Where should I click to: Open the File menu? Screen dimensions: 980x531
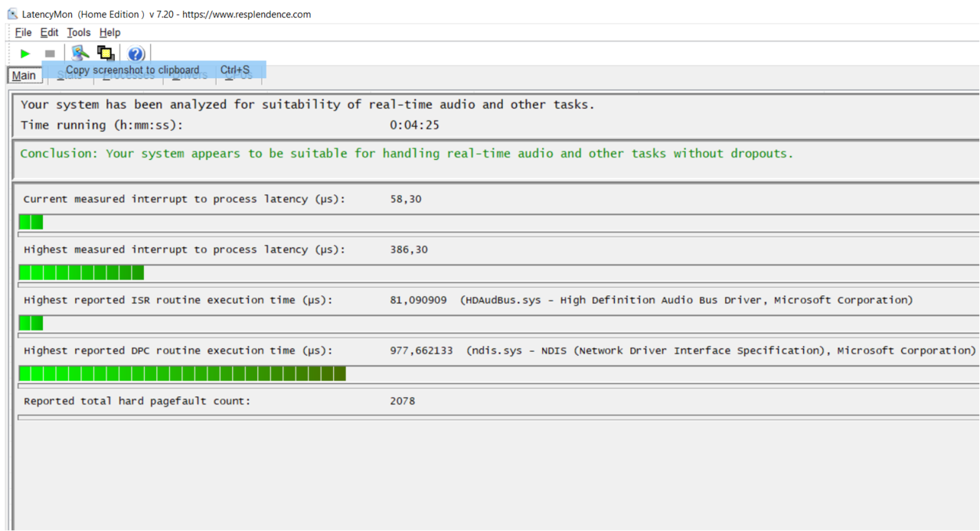pos(24,32)
